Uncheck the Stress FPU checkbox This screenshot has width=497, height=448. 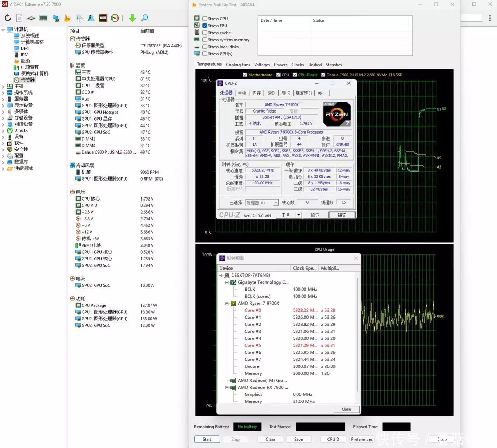point(205,26)
